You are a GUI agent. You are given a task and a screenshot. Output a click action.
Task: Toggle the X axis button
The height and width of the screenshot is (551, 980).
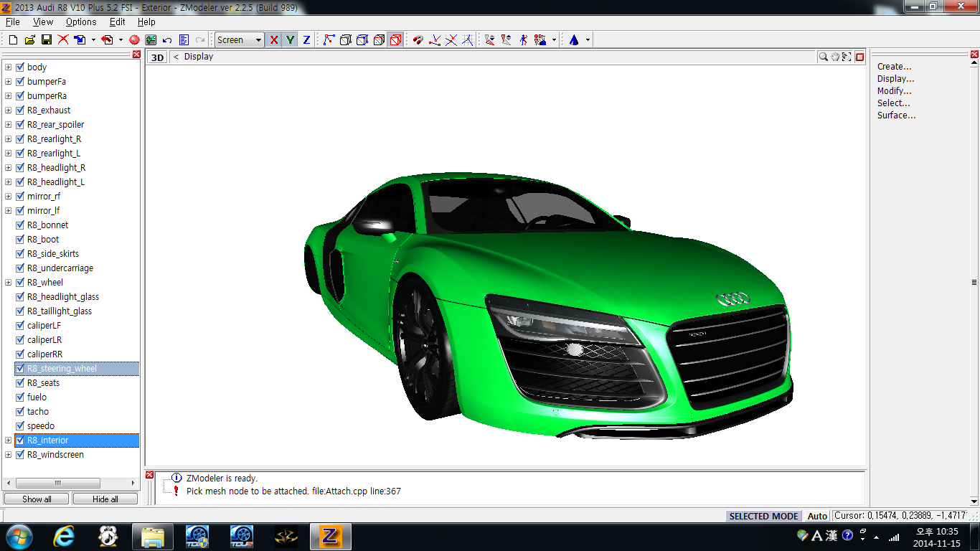(x=273, y=40)
